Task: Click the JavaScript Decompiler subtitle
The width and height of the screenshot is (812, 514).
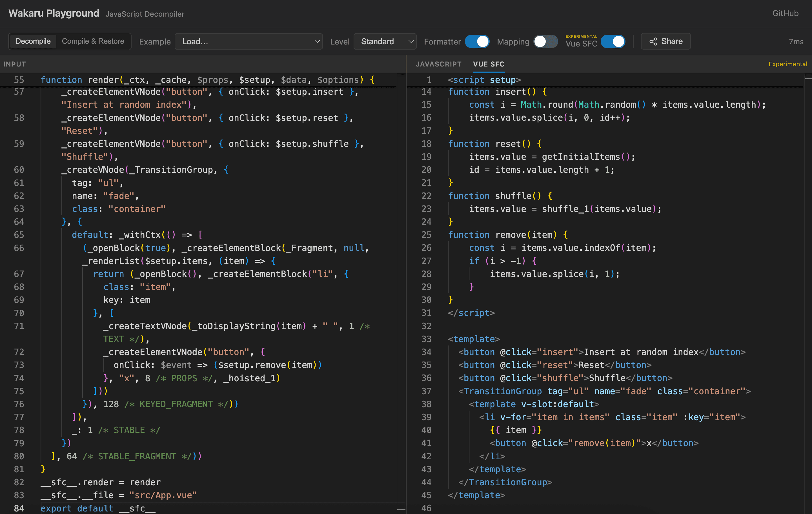Action: click(x=145, y=14)
